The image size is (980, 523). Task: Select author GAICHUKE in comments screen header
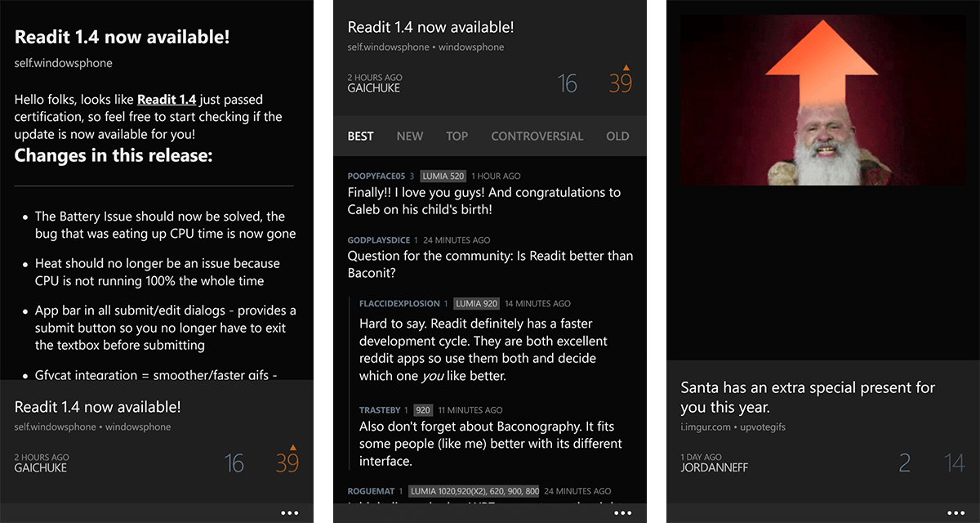(x=374, y=88)
